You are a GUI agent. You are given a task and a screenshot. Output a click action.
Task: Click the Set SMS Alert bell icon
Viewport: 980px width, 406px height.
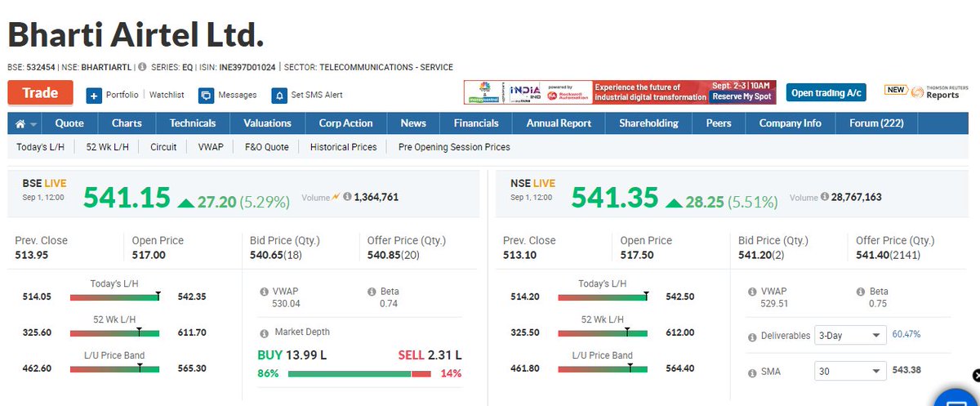click(279, 96)
